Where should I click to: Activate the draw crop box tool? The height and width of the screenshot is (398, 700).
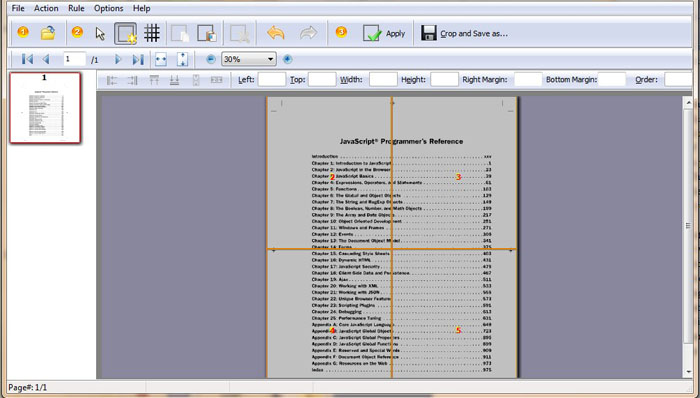[125, 33]
